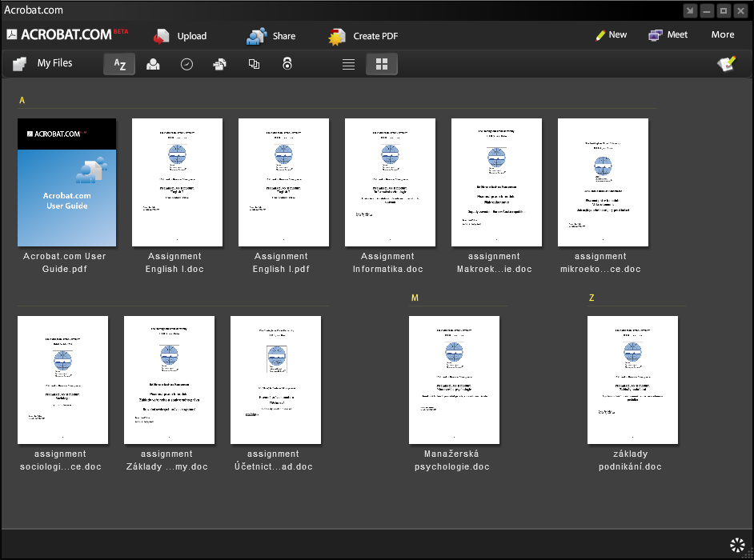Image resolution: width=754 pixels, height=560 pixels.
Task: Minimize the Acrobat.com window
Action: (707, 10)
